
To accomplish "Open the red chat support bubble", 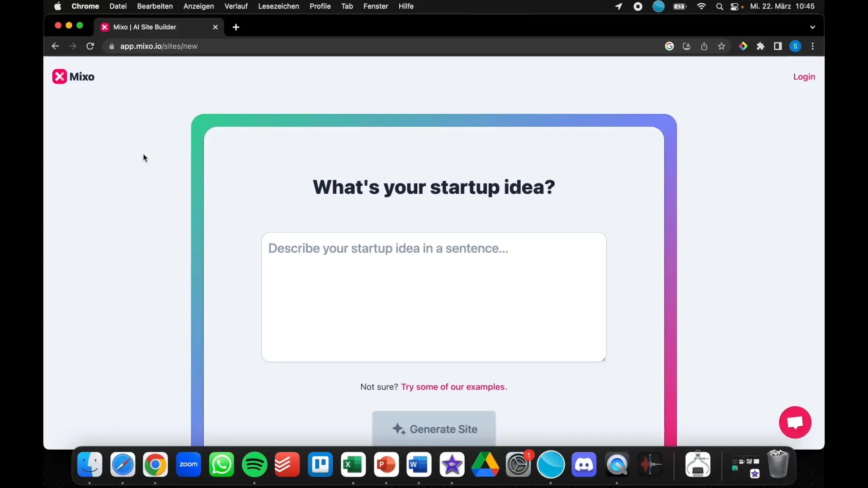I will (795, 422).
